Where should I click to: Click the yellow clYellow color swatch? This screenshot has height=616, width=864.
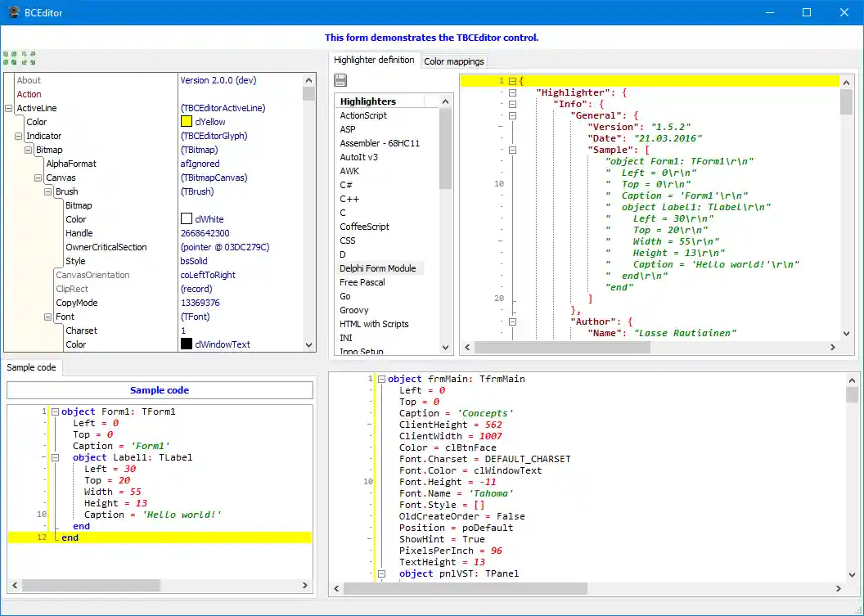(187, 122)
